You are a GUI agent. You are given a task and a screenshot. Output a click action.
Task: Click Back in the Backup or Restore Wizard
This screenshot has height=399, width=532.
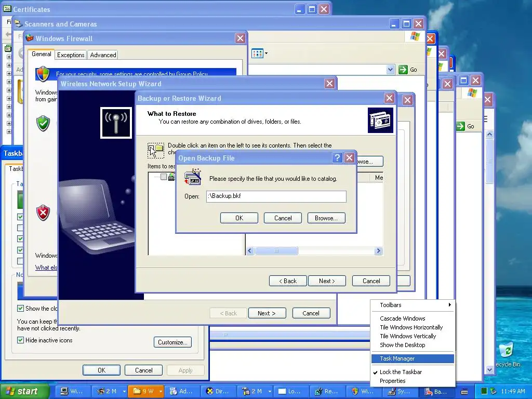[288, 281]
